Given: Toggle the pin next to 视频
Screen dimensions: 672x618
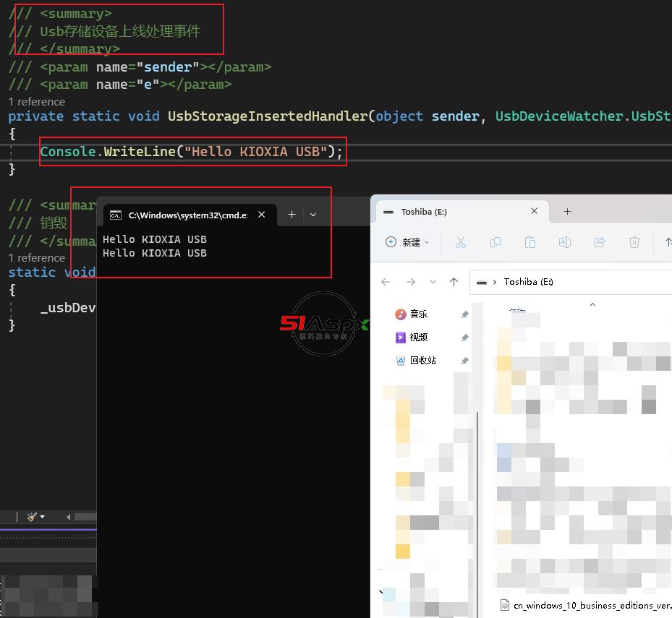Looking at the screenshot, I should point(464,338).
